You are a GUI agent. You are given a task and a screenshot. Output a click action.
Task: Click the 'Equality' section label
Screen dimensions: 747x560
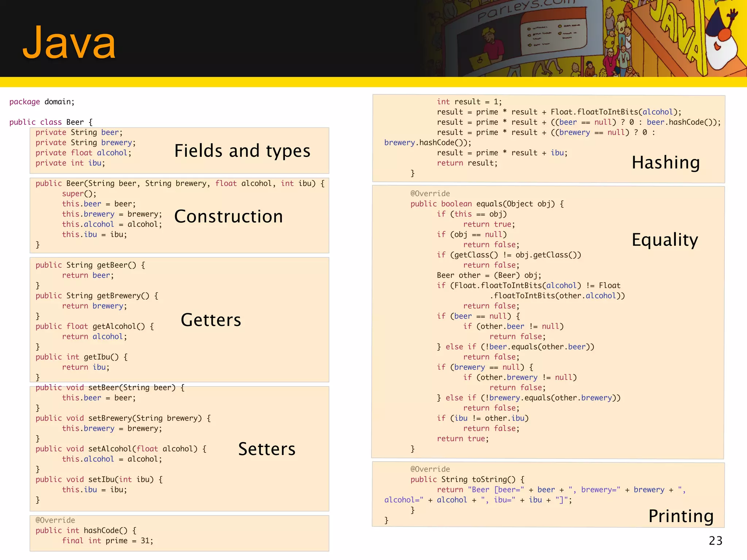[x=665, y=240]
